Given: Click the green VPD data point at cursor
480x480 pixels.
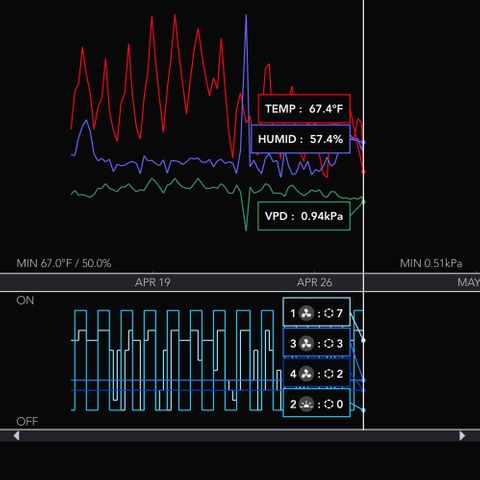Looking at the screenshot, I should [x=363, y=202].
